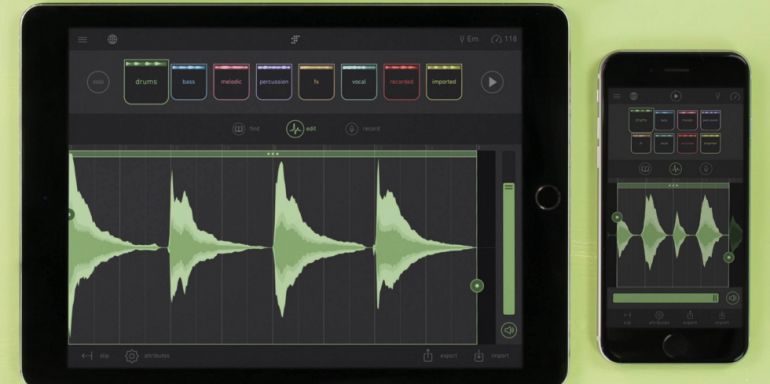
Task: Open the hamburger menu on the iPad
Action: [x=82, y=40]
